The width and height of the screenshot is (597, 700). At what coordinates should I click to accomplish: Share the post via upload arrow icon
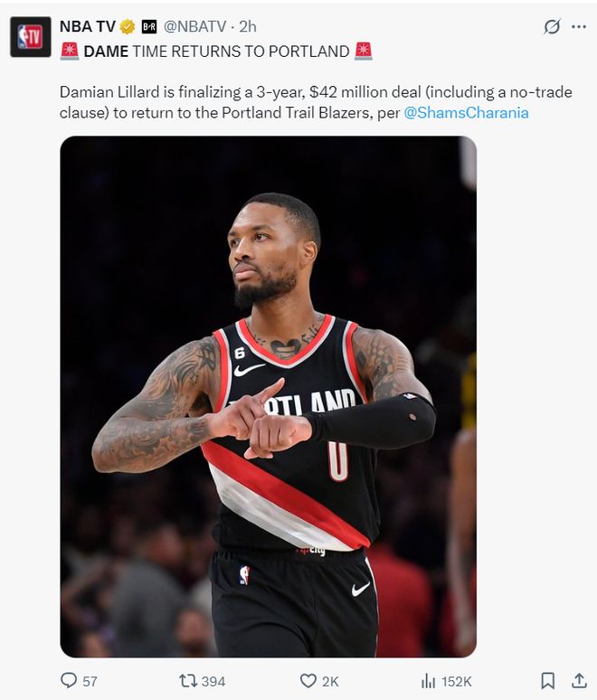tap(579, 680)
